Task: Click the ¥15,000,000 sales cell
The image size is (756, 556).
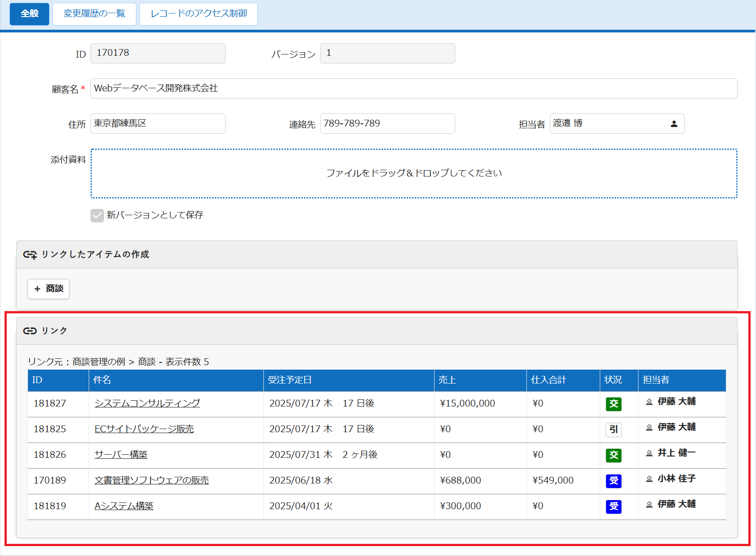Action: 480,404
